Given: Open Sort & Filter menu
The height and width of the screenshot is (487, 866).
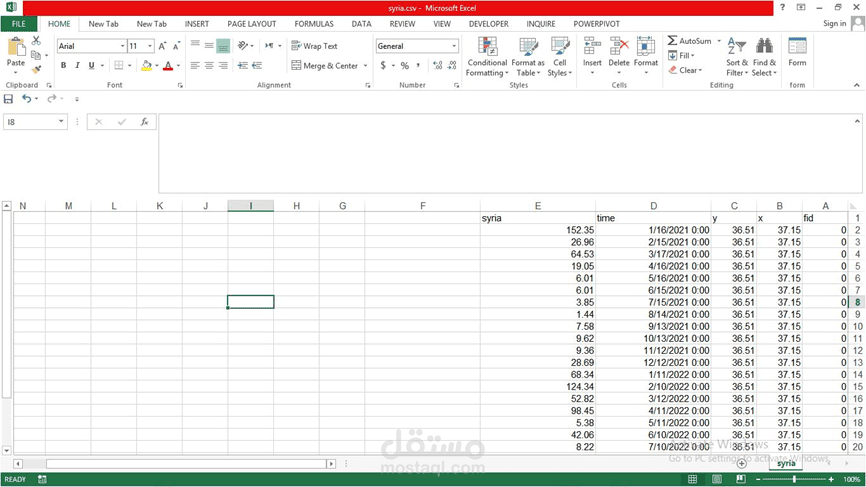Looking at the screenshot, I should click(737, 57).
